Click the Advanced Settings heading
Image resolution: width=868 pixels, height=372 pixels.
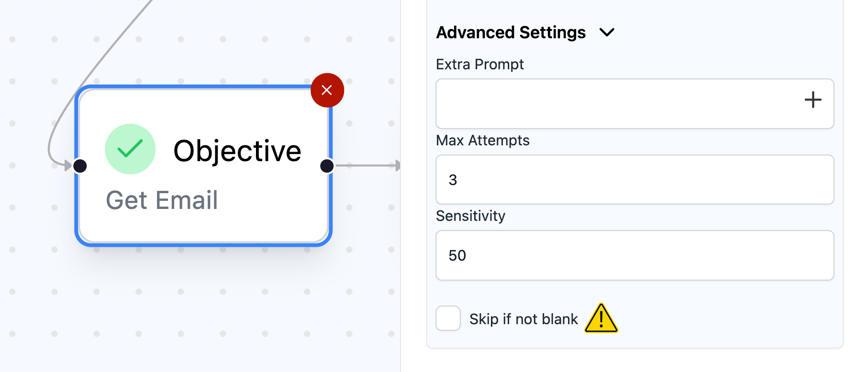point(510,33)
